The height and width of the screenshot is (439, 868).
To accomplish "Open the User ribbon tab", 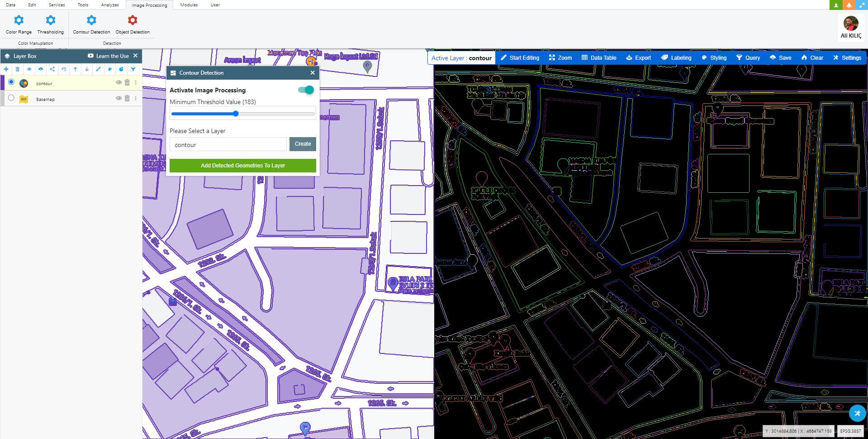I will (215, 5).
